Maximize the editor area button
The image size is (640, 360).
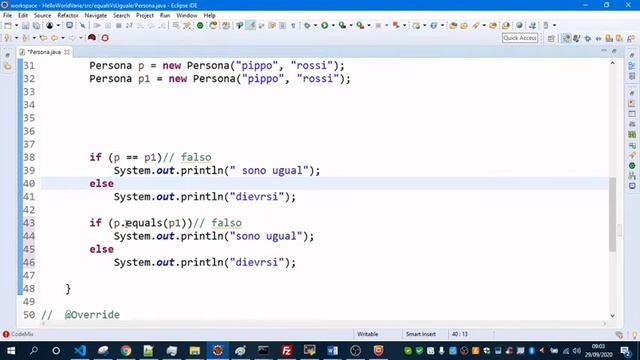[x=614, y=51]
